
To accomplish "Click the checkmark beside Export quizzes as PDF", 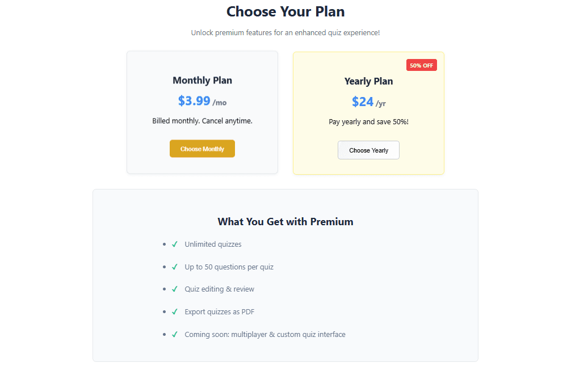I will [x=175, y=311].
